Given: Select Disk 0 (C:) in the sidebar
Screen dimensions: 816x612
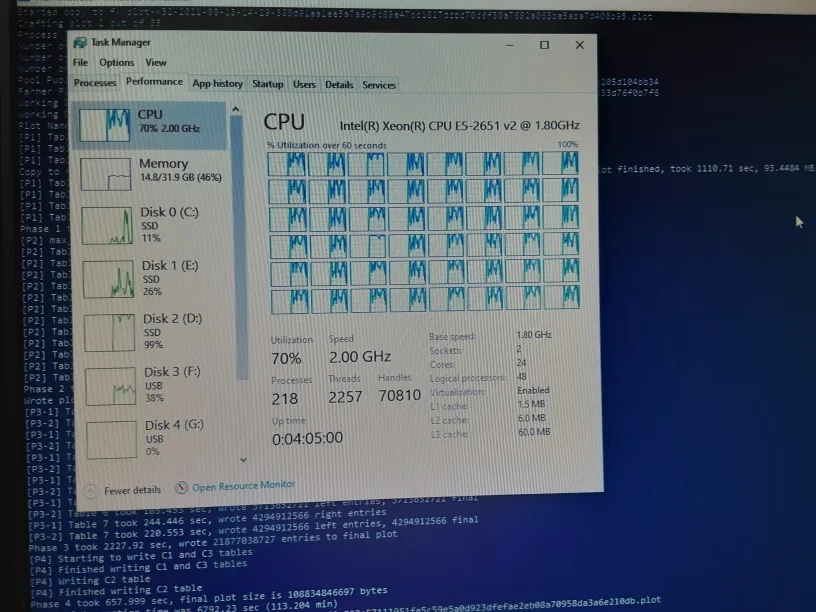Looking at the screenshot, I should pos(154,225).
